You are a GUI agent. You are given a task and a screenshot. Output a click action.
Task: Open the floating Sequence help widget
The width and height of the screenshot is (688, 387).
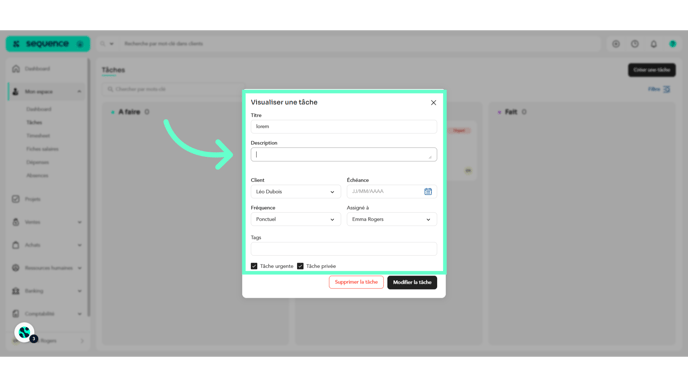coord(25,333)
